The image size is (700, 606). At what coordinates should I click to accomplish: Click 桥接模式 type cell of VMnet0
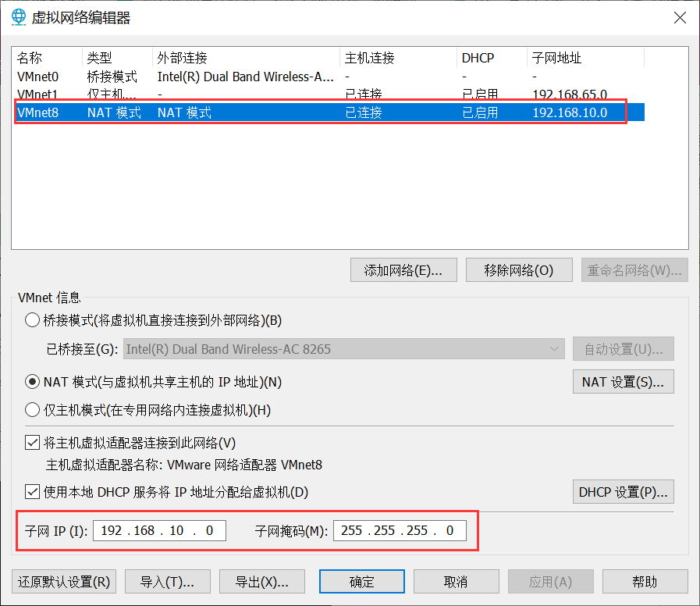pos(112,77)
